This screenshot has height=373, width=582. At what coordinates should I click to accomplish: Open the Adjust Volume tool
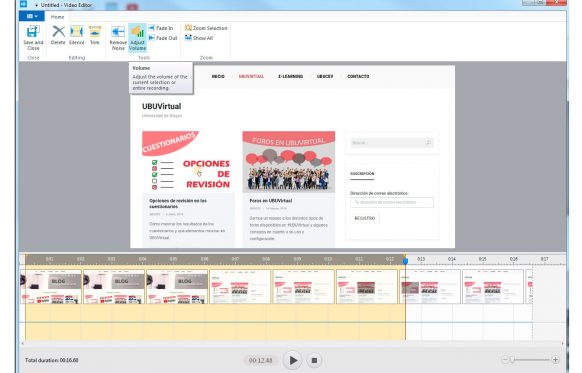point(137,38)
